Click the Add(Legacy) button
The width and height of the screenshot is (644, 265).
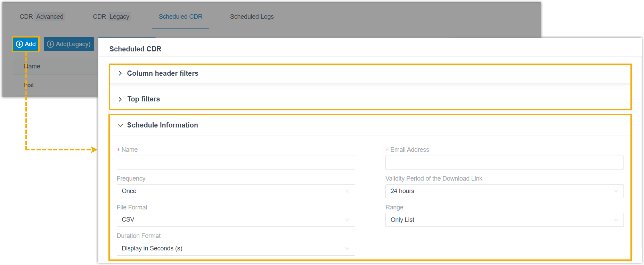click(x=69, y=44)
